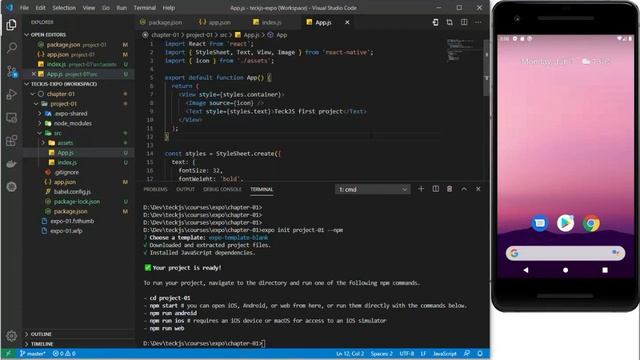This screenshot has width=640, height=360.
Task: Tap the Google search bar on emulator
Action: point(565,253)
